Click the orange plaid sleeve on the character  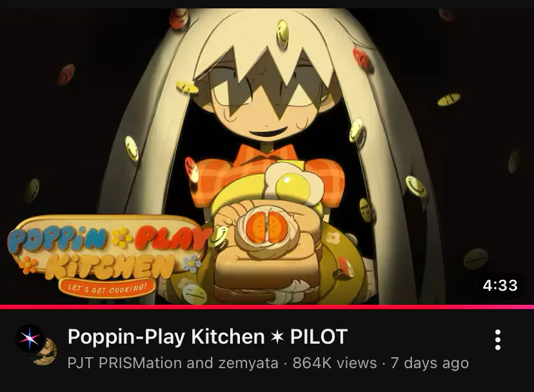210,181
